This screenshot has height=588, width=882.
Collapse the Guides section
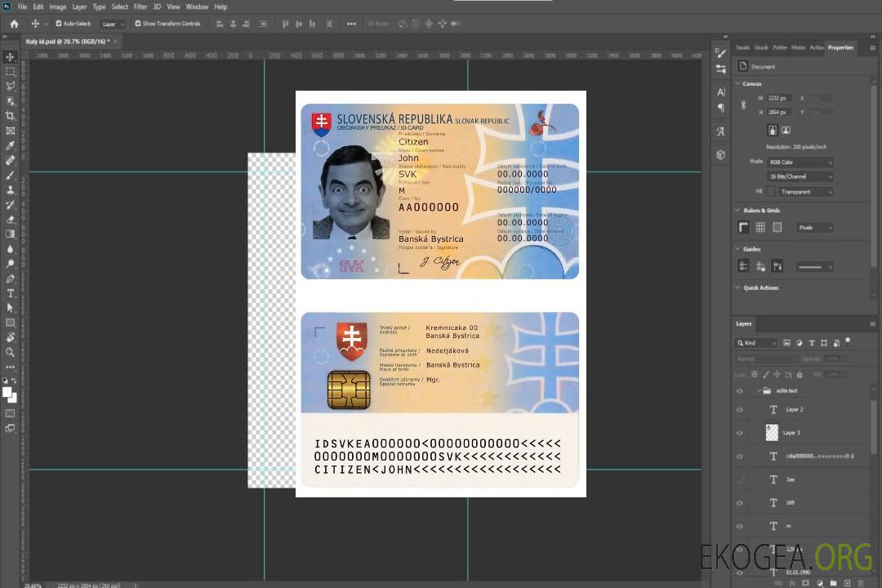pos(737,249)
